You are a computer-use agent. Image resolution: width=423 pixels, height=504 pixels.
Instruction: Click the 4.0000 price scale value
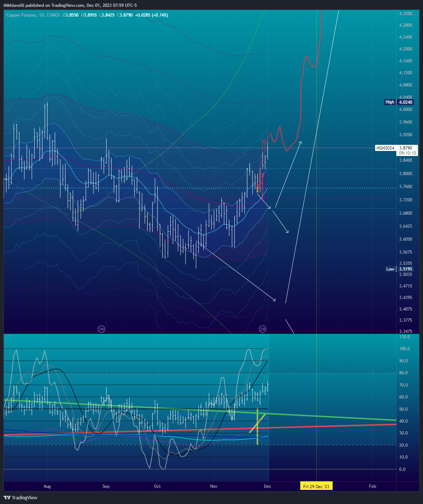(406, 110)
